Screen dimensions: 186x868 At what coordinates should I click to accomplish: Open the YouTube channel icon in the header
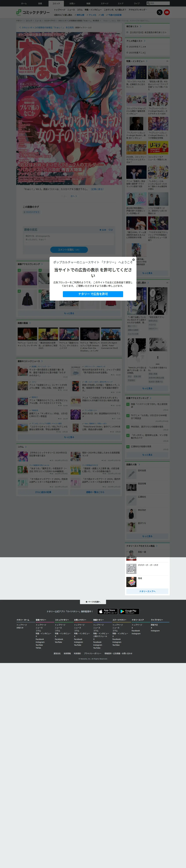[167, 12]
